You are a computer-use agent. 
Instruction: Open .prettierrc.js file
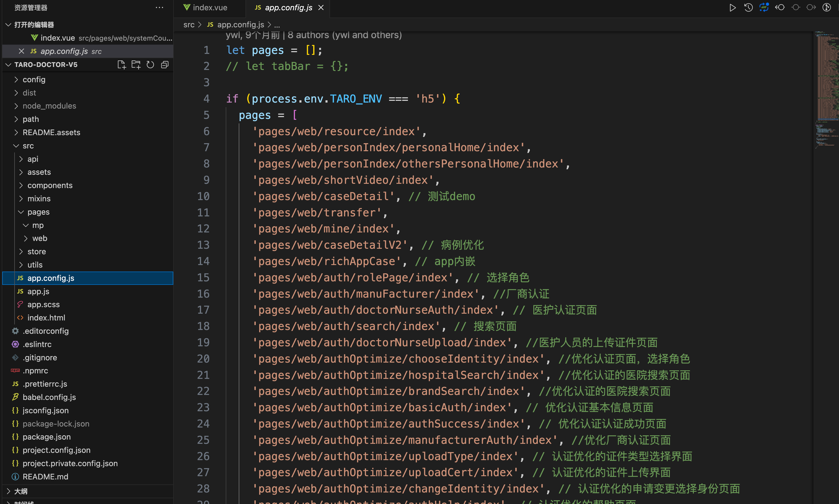pyautogui.click(x=88, y=384)
